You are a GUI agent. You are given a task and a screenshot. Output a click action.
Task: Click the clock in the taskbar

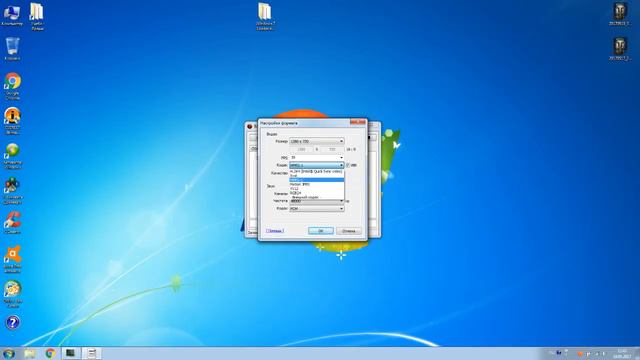tap(622, 353)
